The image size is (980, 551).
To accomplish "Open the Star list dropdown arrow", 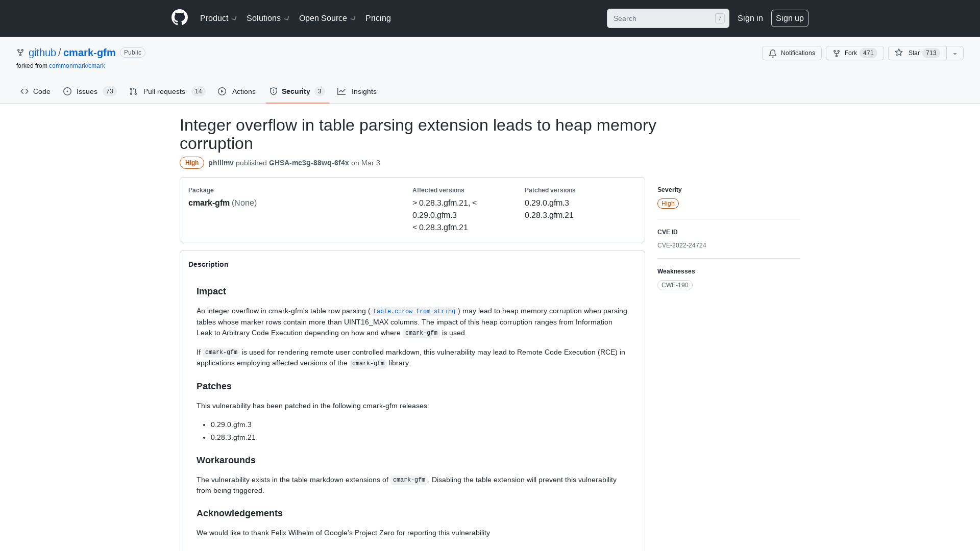I will pos(955,53).
